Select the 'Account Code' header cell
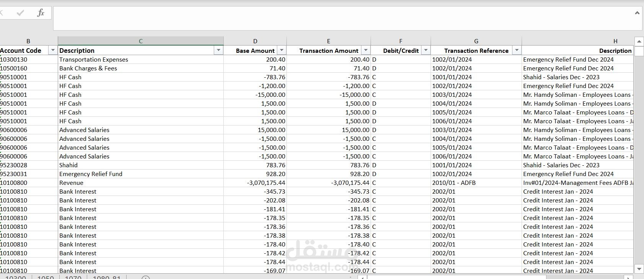 (29, 51)
